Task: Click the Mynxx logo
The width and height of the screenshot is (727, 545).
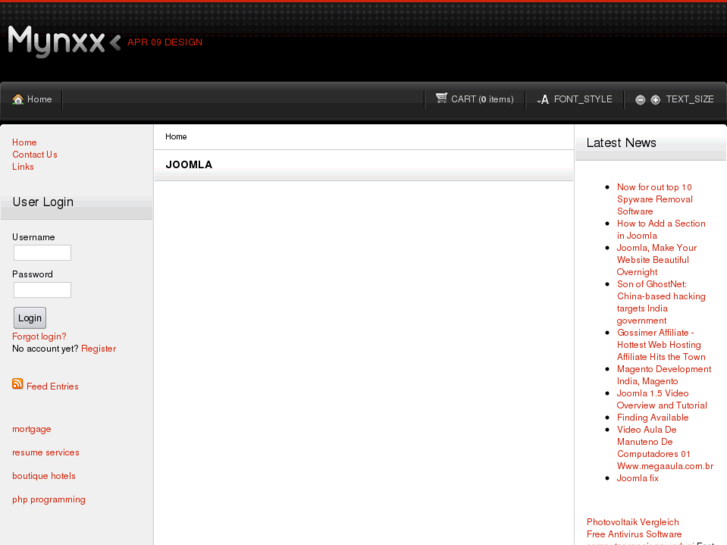Action: tap(64, 42)
